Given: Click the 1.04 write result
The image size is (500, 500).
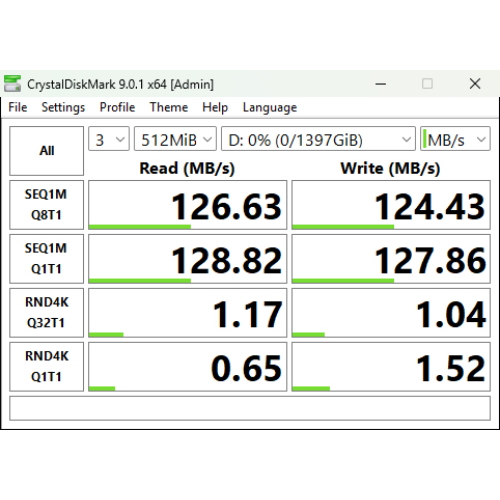Looking at the screenshot, I should 391,313.
